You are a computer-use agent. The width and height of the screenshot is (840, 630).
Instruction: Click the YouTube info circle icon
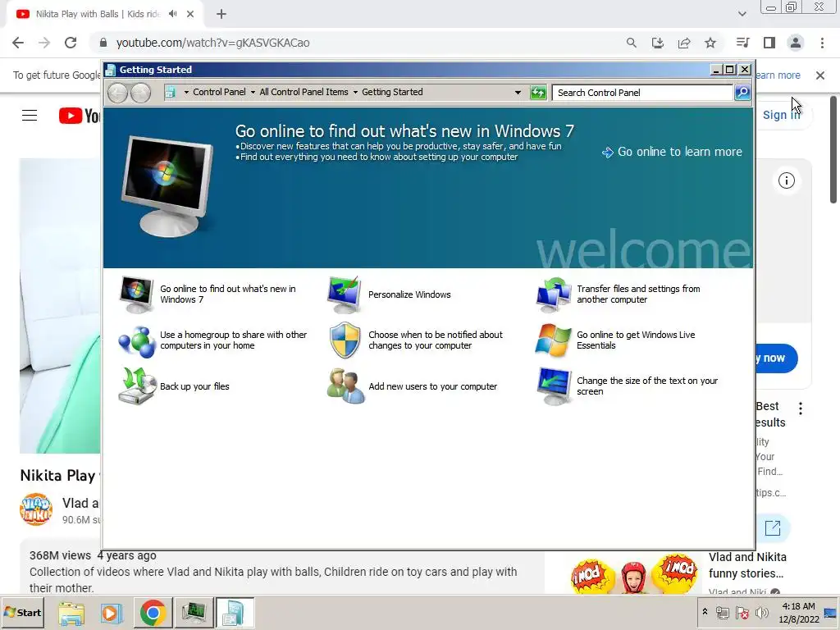(x=787, y=180)
